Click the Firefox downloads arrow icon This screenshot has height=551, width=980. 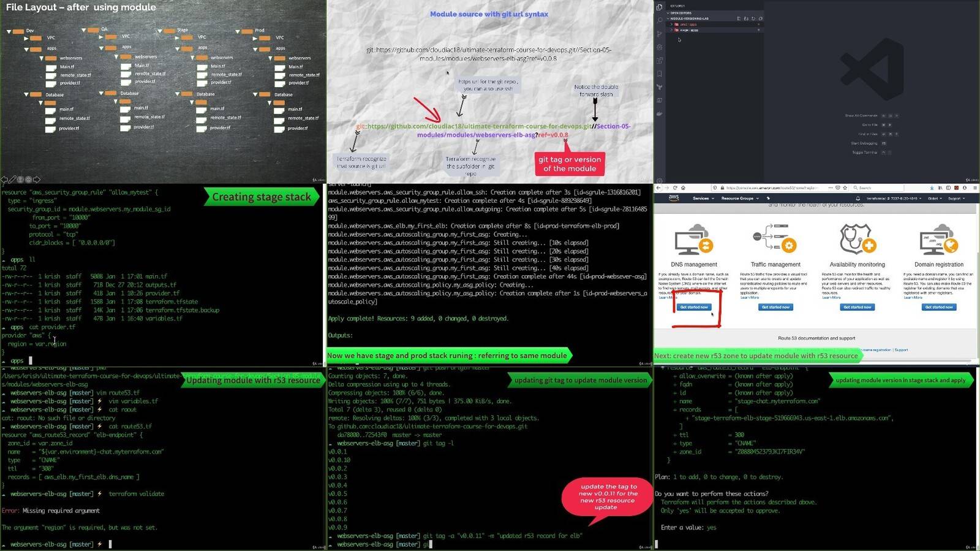(932, 188)
